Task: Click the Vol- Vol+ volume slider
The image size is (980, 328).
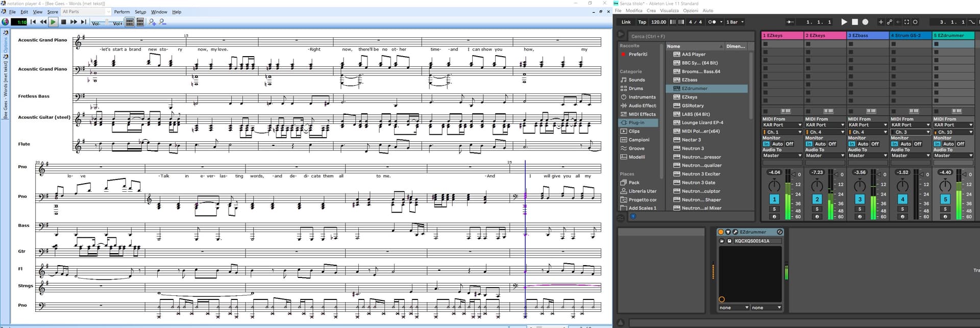Action: tap(107, 22)
